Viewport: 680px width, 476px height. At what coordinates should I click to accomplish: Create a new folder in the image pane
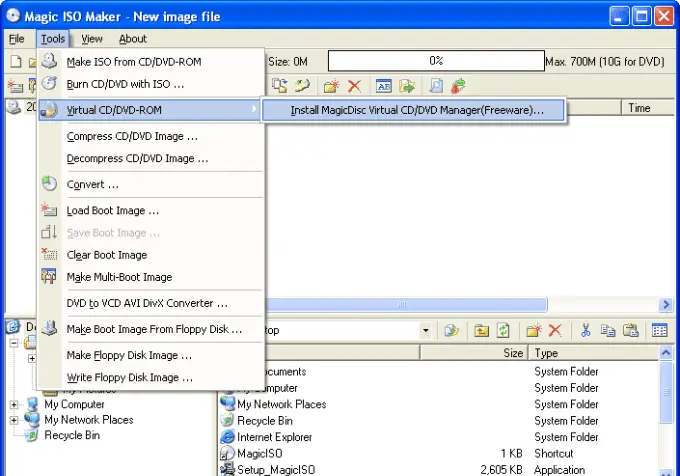(331, 86)
